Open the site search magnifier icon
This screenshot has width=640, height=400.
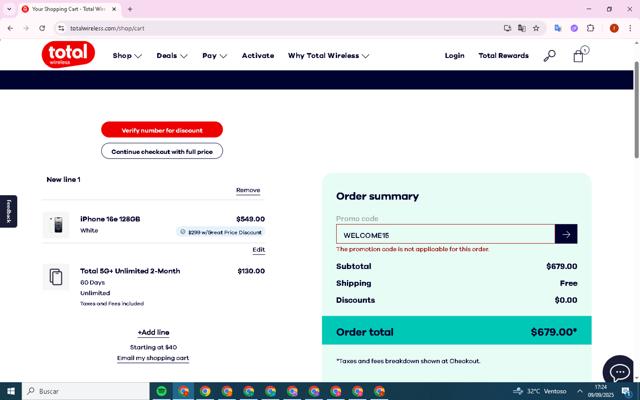pyautogui.click(x=549, y=56)
